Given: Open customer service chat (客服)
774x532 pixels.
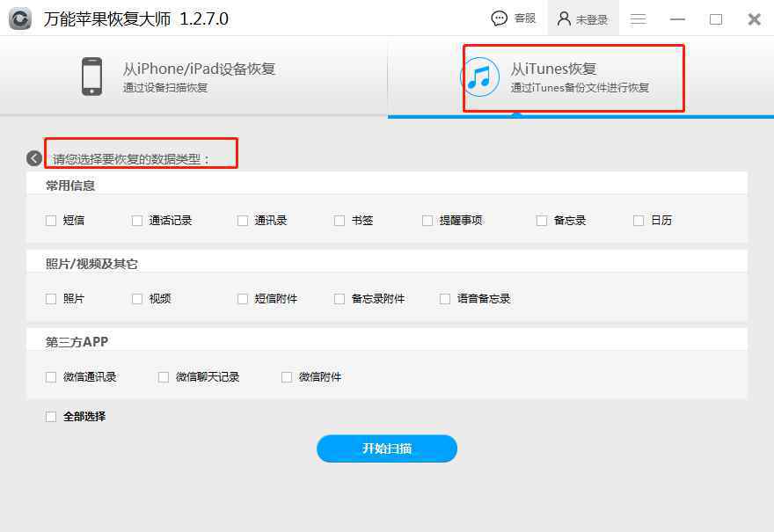Looking at the screenshot, I should pyautogui.click(x=514, y=18).
